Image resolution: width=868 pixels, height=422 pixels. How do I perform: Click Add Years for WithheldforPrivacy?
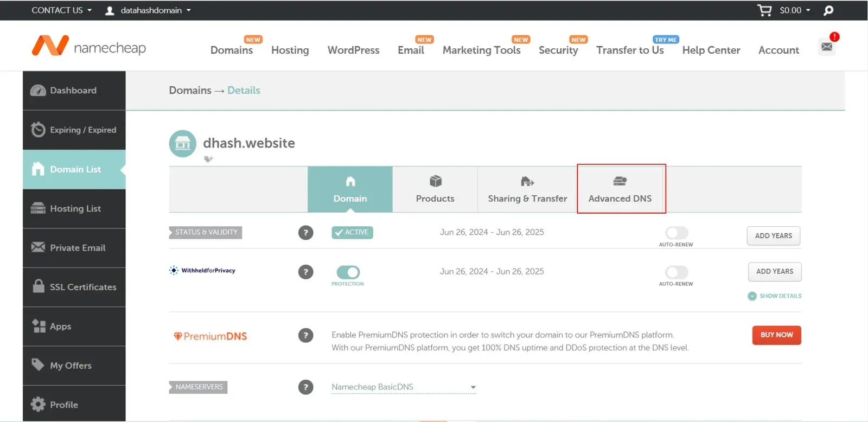click(x=775, y=272)
